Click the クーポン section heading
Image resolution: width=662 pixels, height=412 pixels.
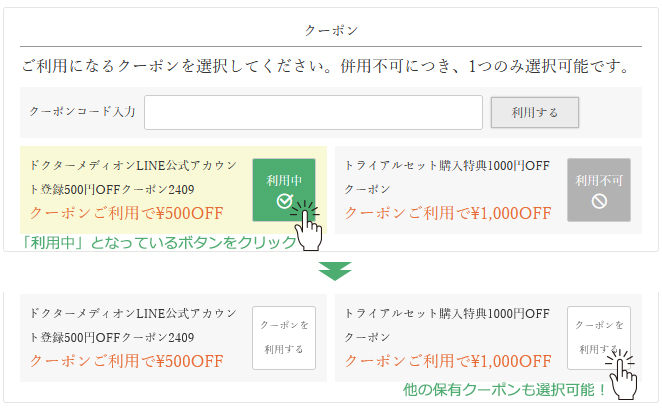[330, 31]
